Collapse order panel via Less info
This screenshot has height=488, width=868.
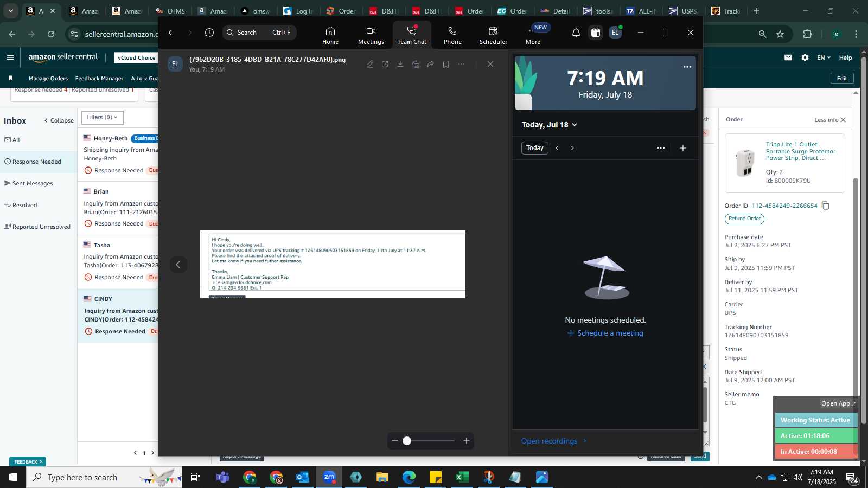830,120
